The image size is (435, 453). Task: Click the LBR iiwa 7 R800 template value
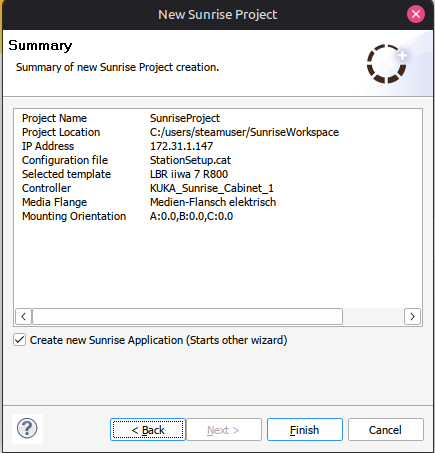pyautogui.click(x=189, y=174)
